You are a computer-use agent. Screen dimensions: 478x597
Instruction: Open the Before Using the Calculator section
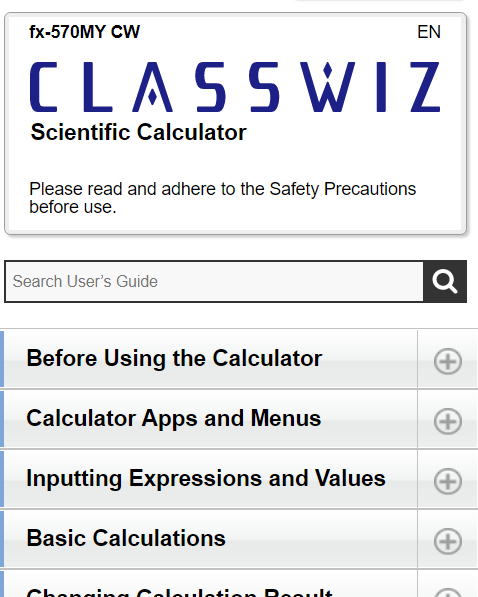pyautogui.click(x=174, y=358)
